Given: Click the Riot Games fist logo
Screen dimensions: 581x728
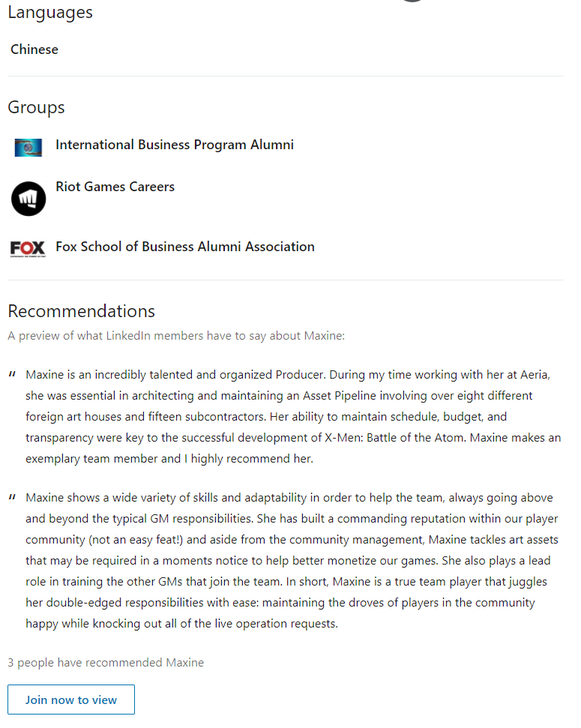Looking at the screenshot, I should (x=28, y=199).
